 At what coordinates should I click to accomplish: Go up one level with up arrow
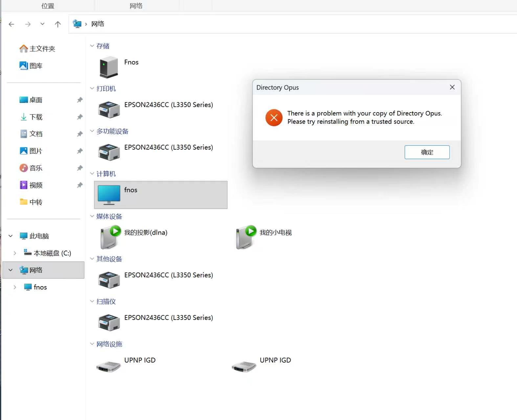pos(58,24)
